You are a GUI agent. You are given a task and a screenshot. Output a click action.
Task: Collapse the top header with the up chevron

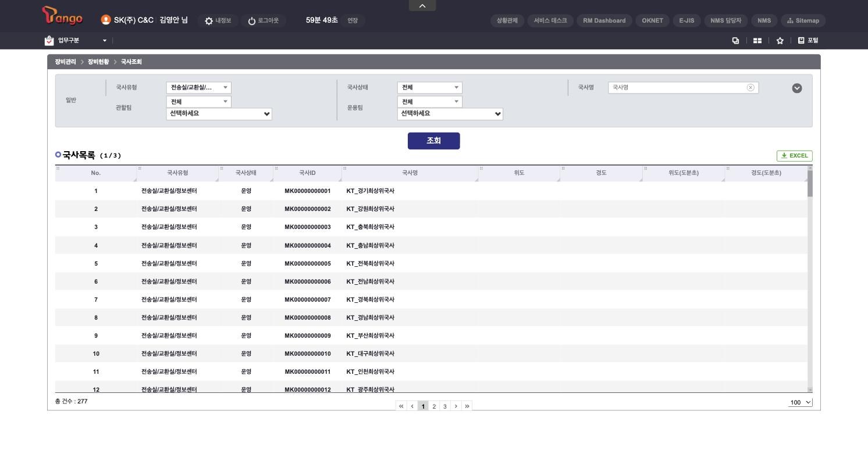pos(422,5)
